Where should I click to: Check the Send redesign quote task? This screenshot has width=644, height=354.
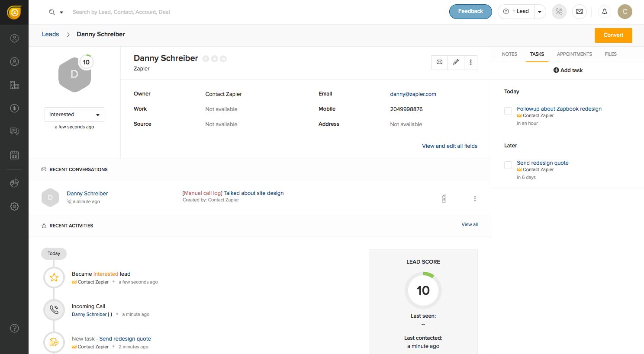tap(508, 165)
